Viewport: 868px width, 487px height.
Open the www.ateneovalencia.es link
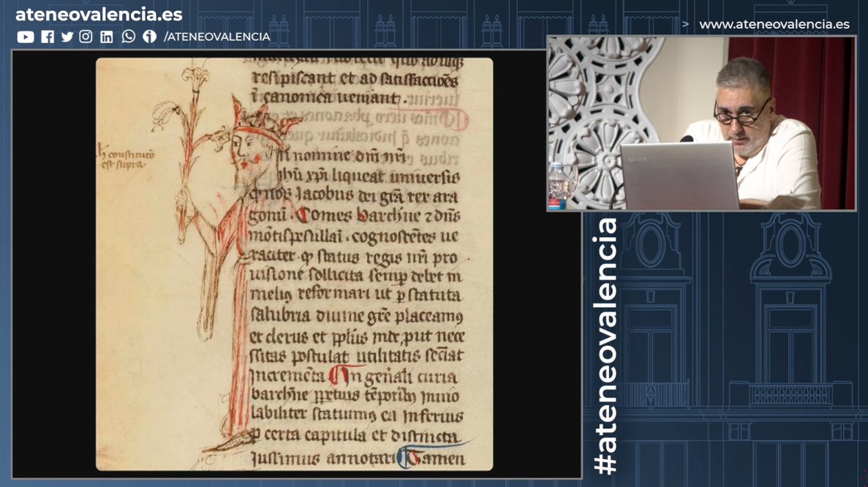pos(774,24)
